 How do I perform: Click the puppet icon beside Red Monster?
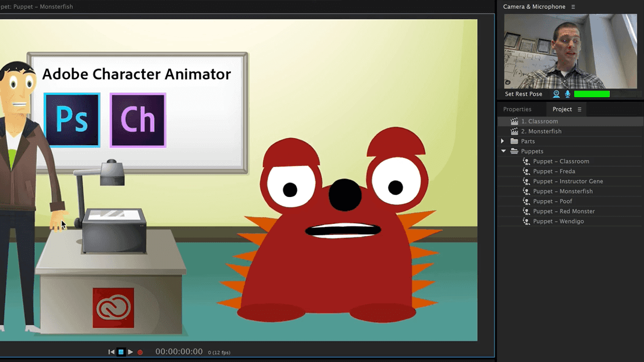pyautogui.click(x=526, y=211)
